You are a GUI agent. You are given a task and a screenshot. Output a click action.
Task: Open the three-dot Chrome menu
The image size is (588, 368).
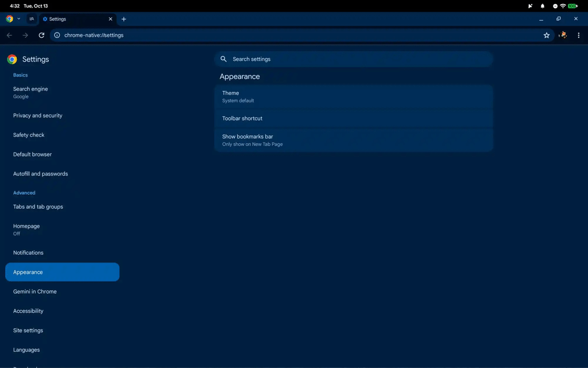[x=579, y=35]
